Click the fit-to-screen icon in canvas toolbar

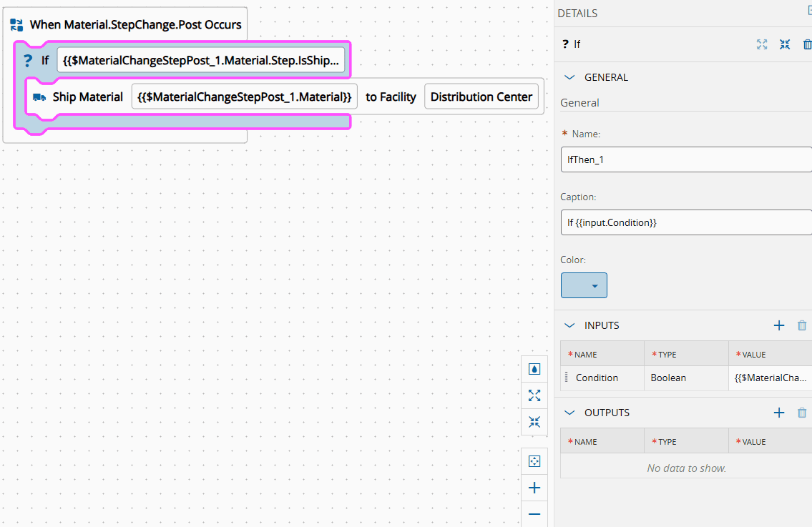pyautogui.click(x=534, y=461)
